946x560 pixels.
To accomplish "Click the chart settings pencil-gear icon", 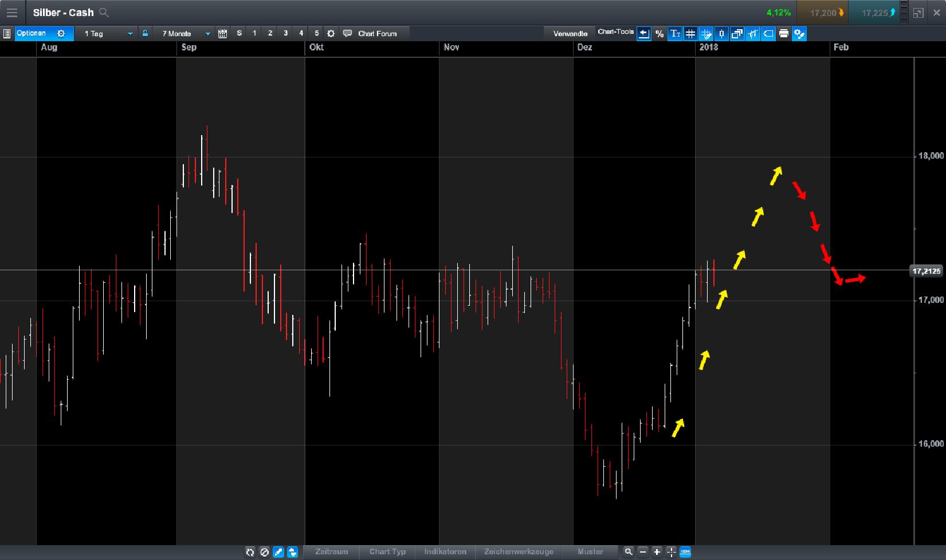I will click(799, 33).
